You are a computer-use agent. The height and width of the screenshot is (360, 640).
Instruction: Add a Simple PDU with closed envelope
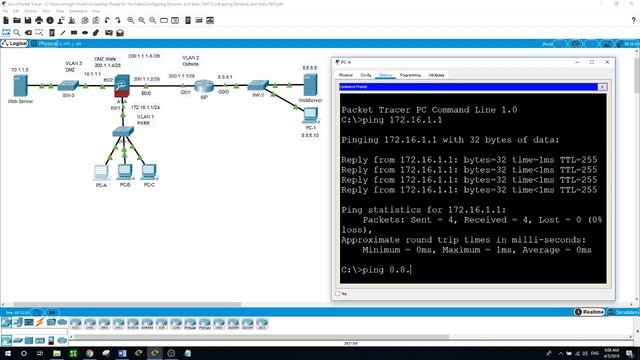(109, 32)
